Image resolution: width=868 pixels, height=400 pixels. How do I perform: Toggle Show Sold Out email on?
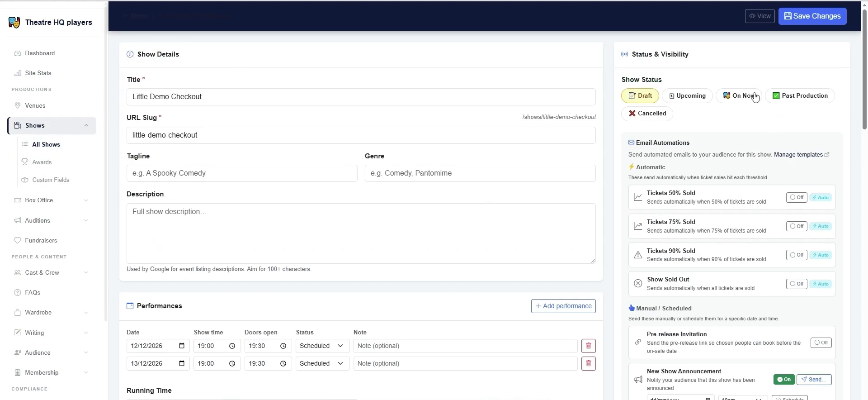[x=796, y=284]
